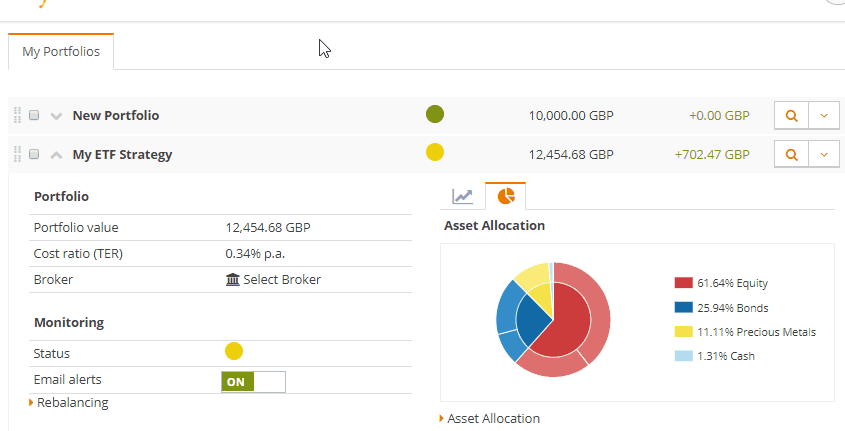Check the My ETF Strategy checkbox
This screenshot has height=431, width=845.
pos(34,155)
